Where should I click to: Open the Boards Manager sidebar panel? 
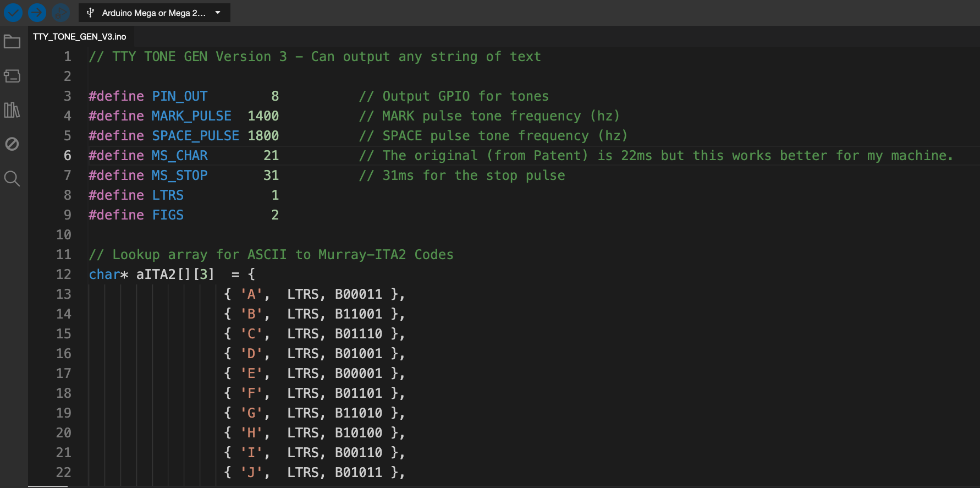[x=12, y=76]
